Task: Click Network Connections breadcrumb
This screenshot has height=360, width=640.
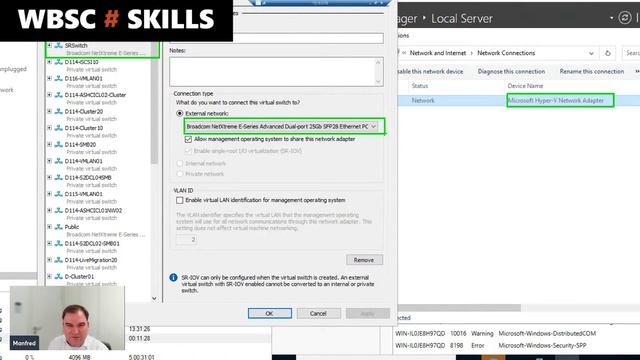Action: coord(506,53)
